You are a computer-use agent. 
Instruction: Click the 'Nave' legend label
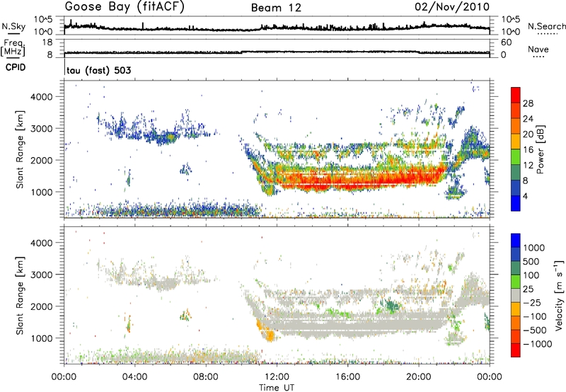(538, 50)
